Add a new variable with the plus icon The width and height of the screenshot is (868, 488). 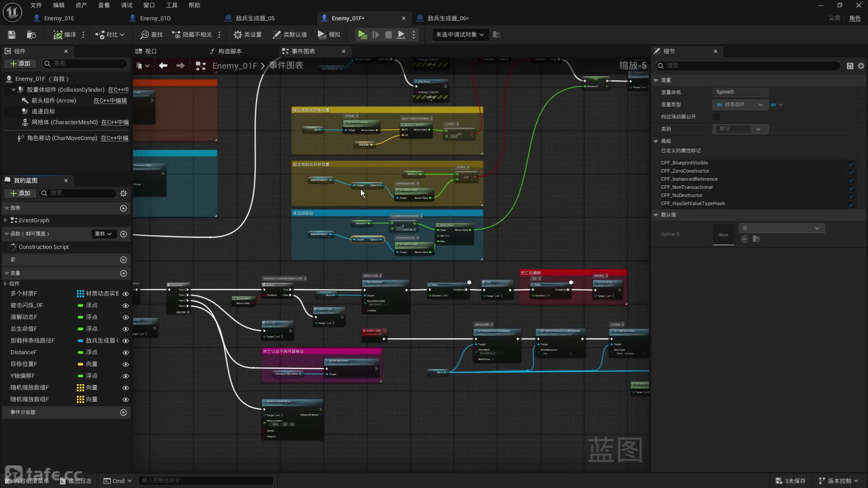tap(123, 273)
